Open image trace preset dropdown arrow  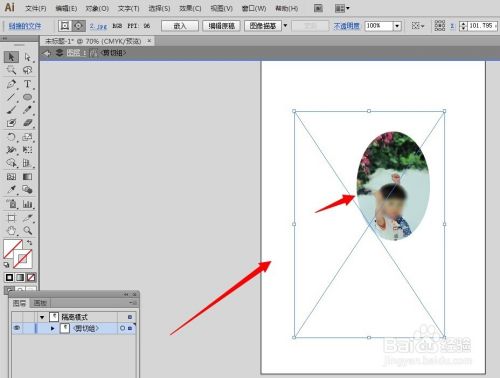click(285, 25)
